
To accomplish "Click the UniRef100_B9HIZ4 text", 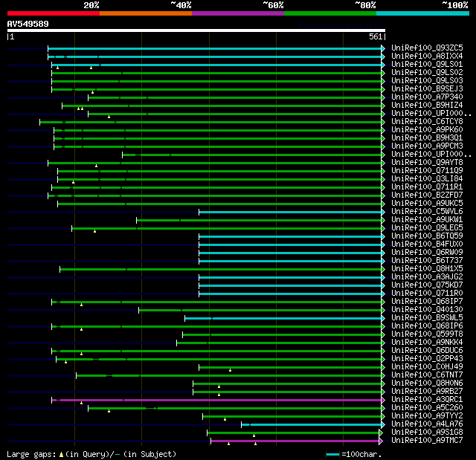I will point(427,106).
